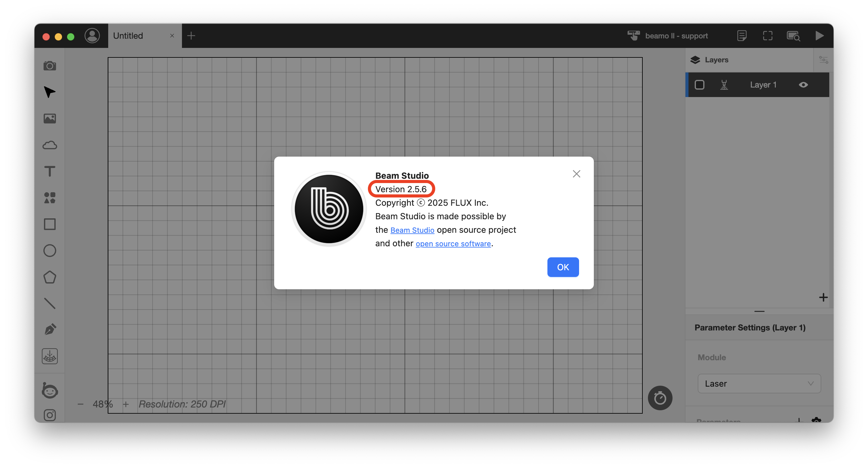Click the 48% zoom level
Viewport: 868px width, 468px height.
103,404
